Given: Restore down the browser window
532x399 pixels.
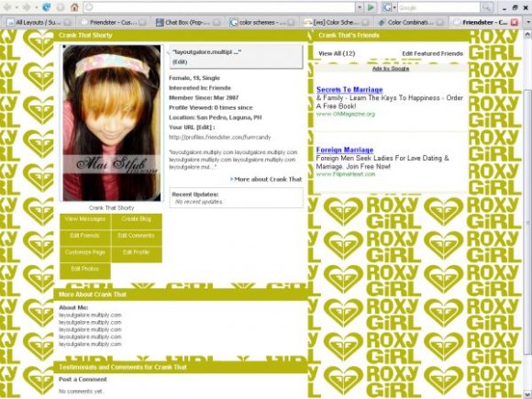Looking at the screenshot, I should [x=515, y=7].
